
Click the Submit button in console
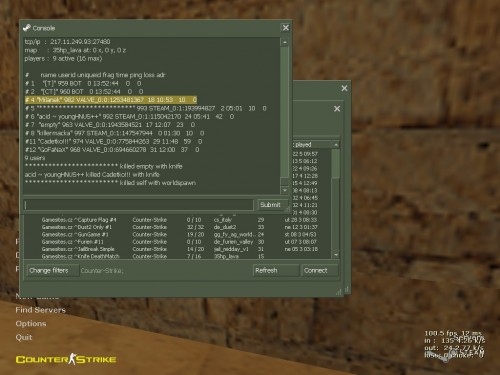pos(270,205)
